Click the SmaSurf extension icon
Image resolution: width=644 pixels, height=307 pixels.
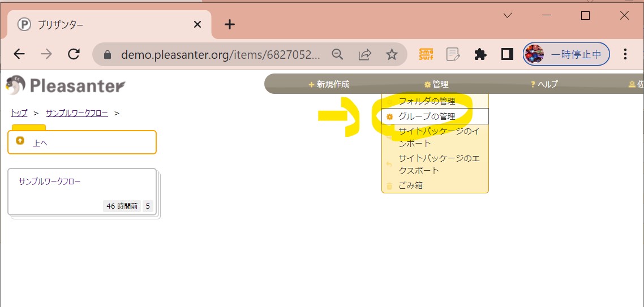(x=426, y=54)
